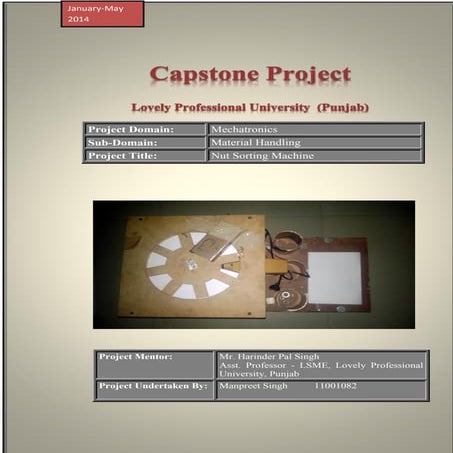The height and width of the screenshot is (453, 453).
Task: Click the 'January-May 2014' red date box
Action: [102, 14]
